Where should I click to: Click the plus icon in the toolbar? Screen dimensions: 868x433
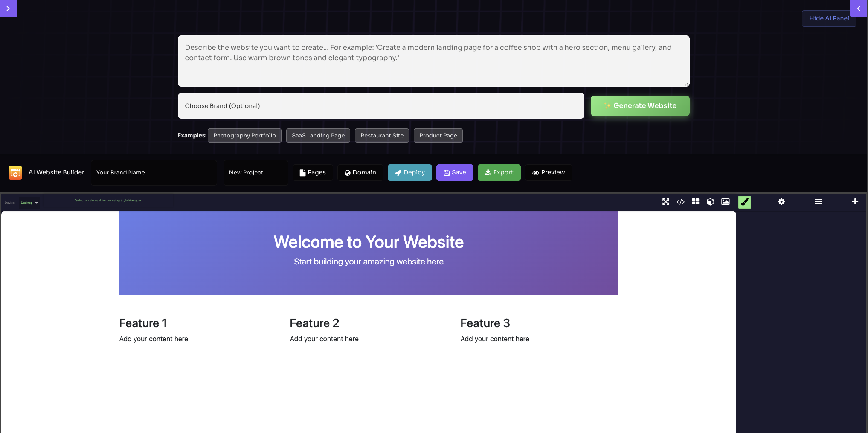[855, 202]
